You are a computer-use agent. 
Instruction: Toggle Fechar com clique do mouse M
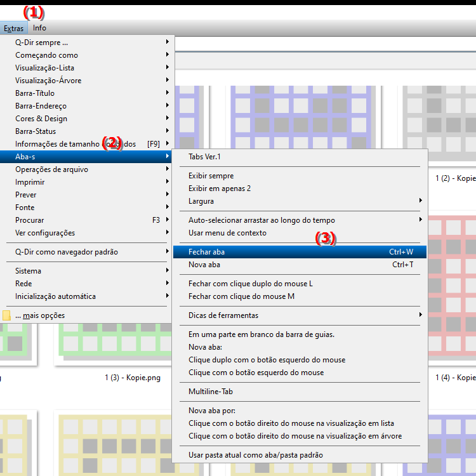(300, 296)
